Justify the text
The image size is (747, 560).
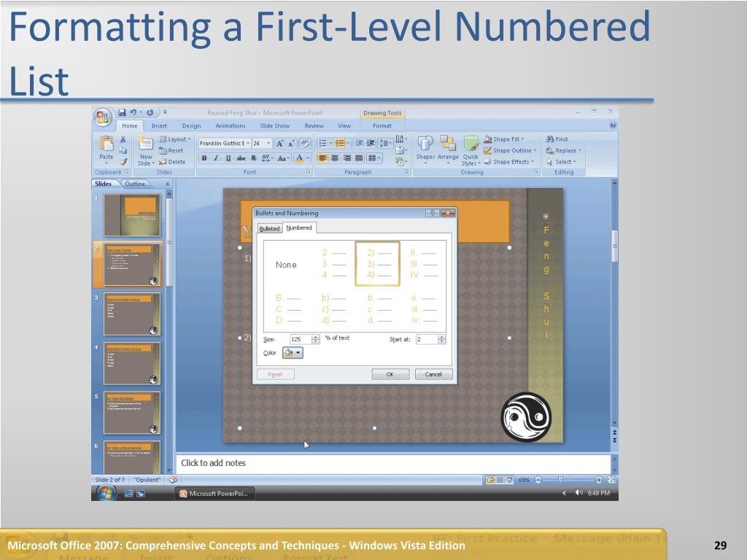pos(359,158)
